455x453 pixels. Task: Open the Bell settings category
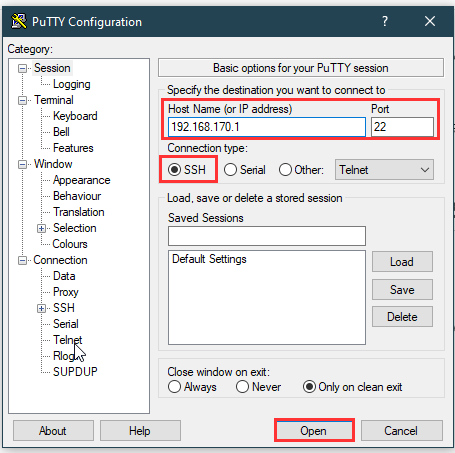pos(61,132)
